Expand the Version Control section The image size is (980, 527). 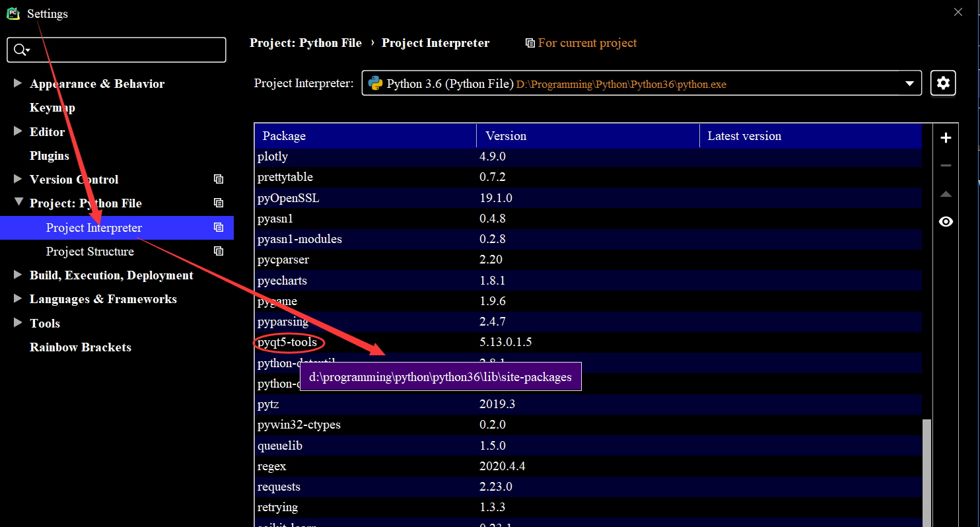point(18,179)
